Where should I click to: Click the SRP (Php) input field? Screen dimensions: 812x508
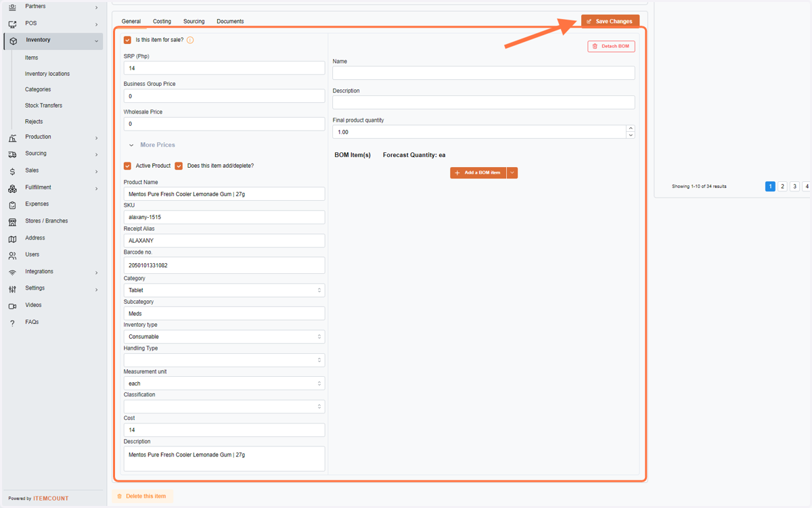[x=224, y=68]
